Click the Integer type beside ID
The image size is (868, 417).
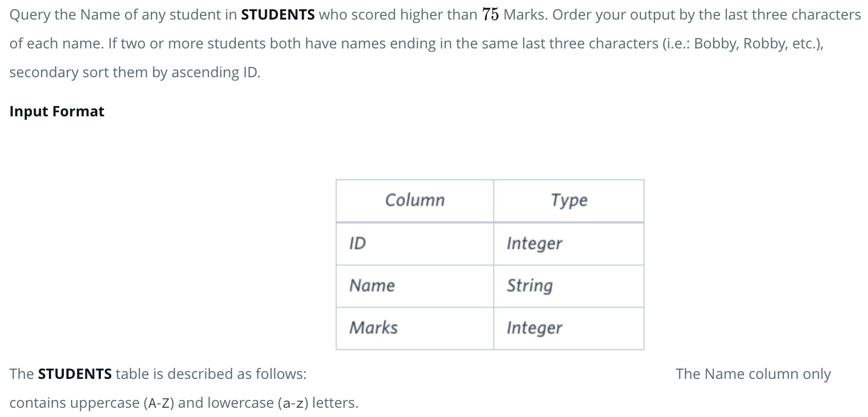click(x=569, y=244)
